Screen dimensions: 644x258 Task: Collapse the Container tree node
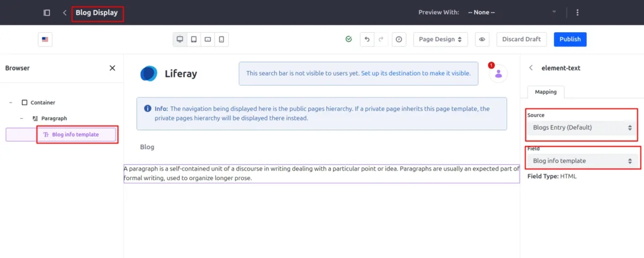tap(11, 103)
